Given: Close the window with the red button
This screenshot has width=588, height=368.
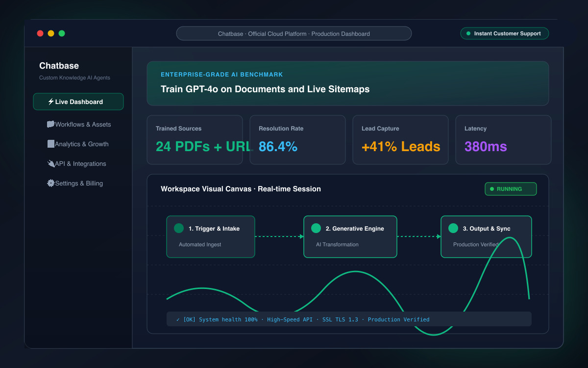Looking at the screenshot, I should tap(40, 33).
